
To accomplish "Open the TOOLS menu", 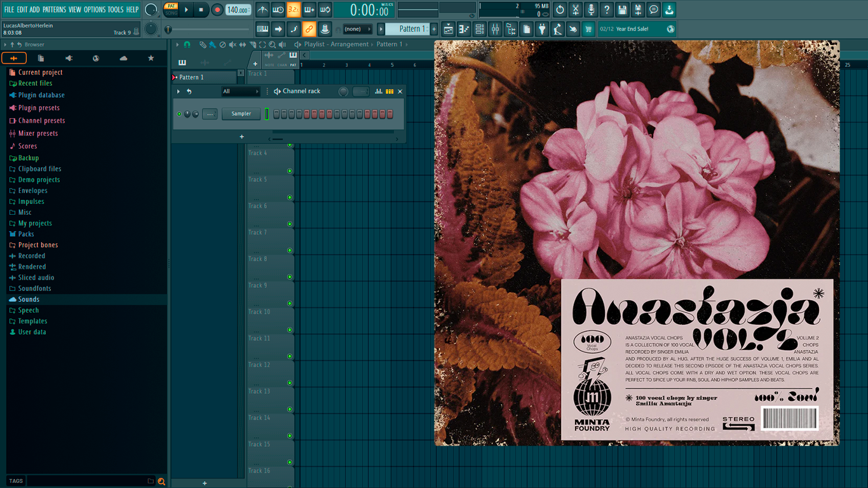I will tap(116, 10).
